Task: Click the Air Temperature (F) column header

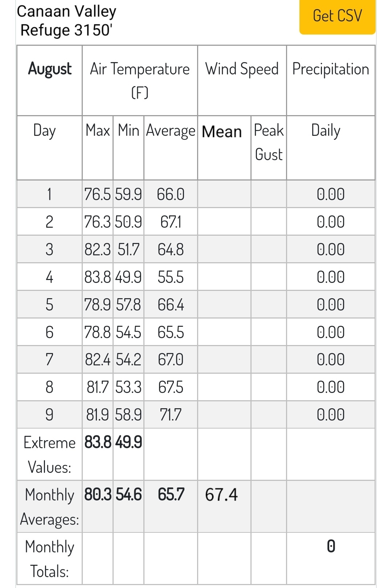Action: [140, 81]
